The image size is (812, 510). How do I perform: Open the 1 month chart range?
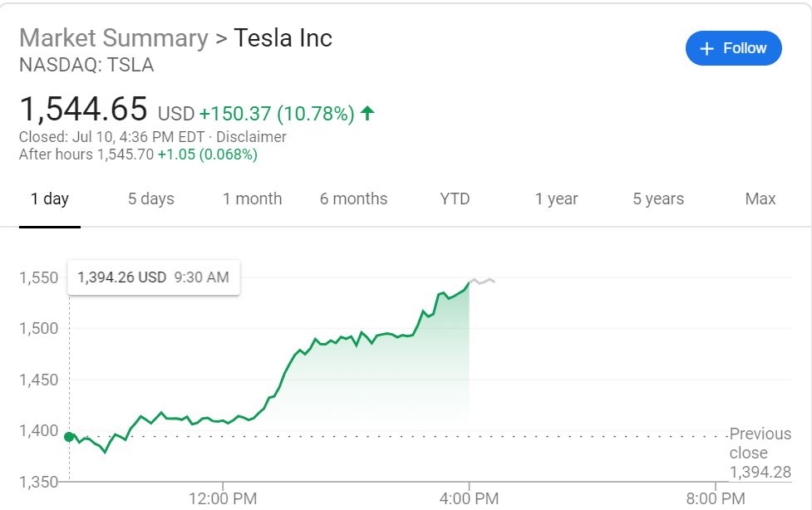(252, 199)
